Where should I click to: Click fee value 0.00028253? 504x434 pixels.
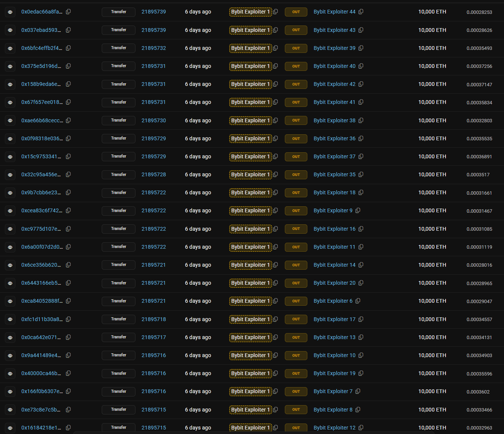[479, 12]
